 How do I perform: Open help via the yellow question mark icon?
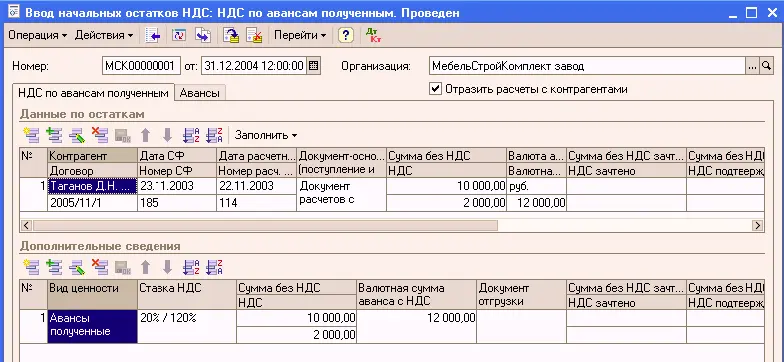(x=346, y=35)
